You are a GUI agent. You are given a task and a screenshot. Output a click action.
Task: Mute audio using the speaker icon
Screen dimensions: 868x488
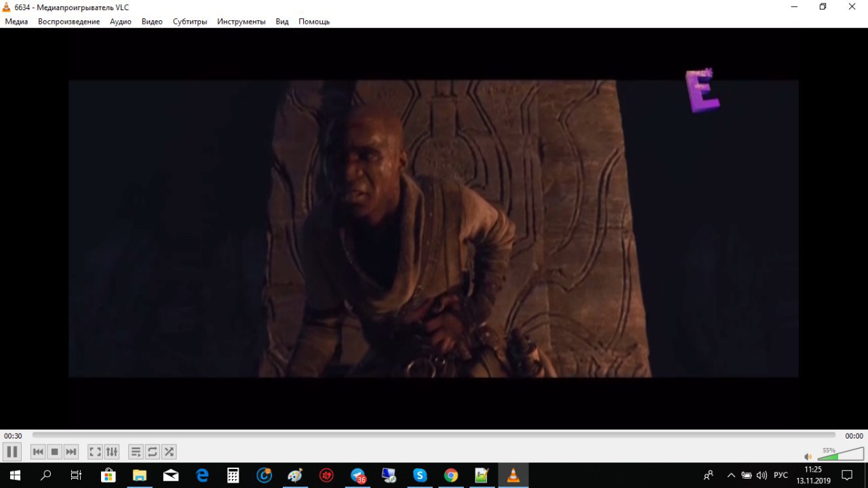808,457
